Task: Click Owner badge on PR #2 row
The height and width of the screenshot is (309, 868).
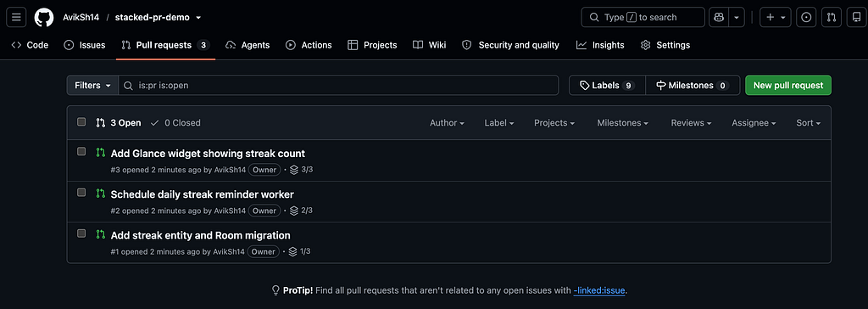Action: [x=264, y=211]
